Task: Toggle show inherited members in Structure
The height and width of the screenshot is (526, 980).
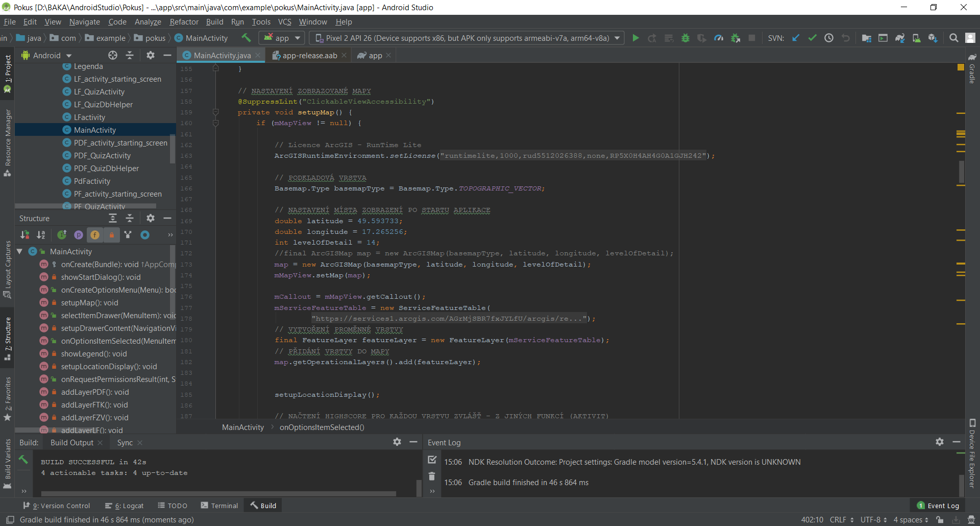Action: coord(62,235)
